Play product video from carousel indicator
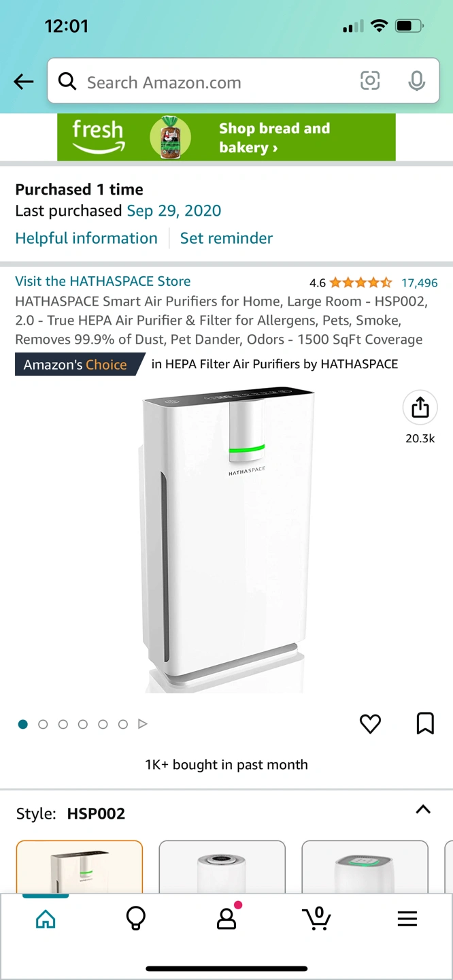453x980 pixels. point(143,724)
